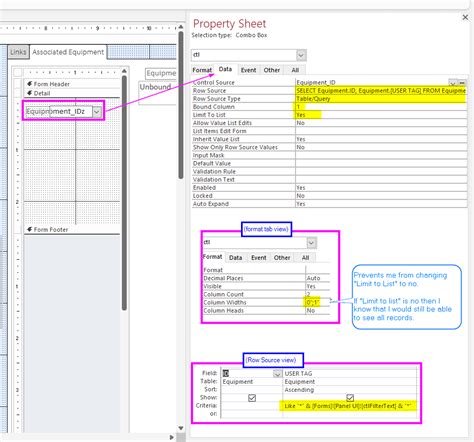The height and width of the screenshot is (442, 474).
Task: Select the Associated Equipment tab on the form
Action: click(68, 52)
